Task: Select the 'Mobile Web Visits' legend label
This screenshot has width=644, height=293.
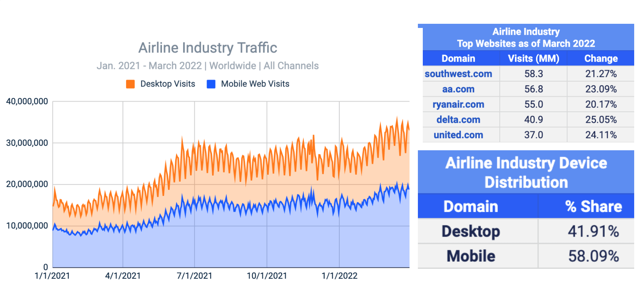Action: click(255, 84)
